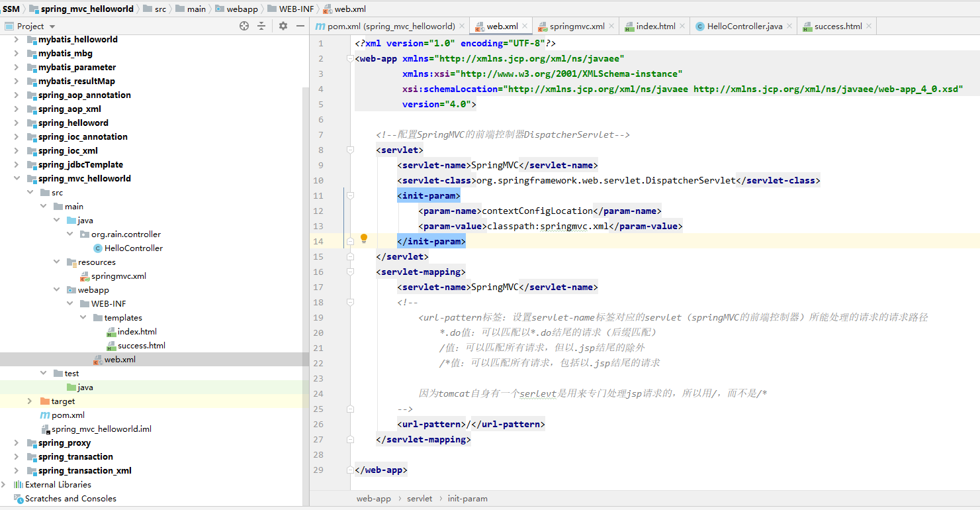Fold the init-param block at line 11
980x510 pixels.
pyautogui.click(x=350, y=196)
